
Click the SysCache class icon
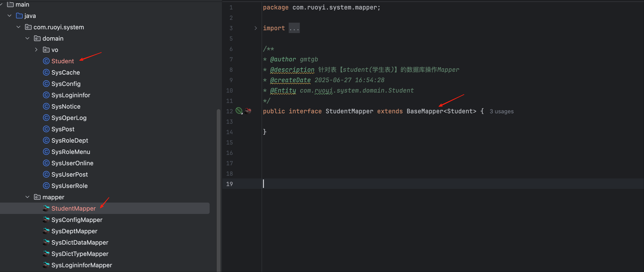46,72
